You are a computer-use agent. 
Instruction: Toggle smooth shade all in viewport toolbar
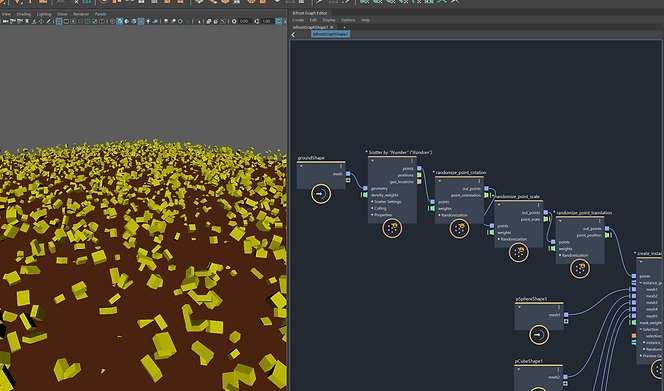point(119,21)
